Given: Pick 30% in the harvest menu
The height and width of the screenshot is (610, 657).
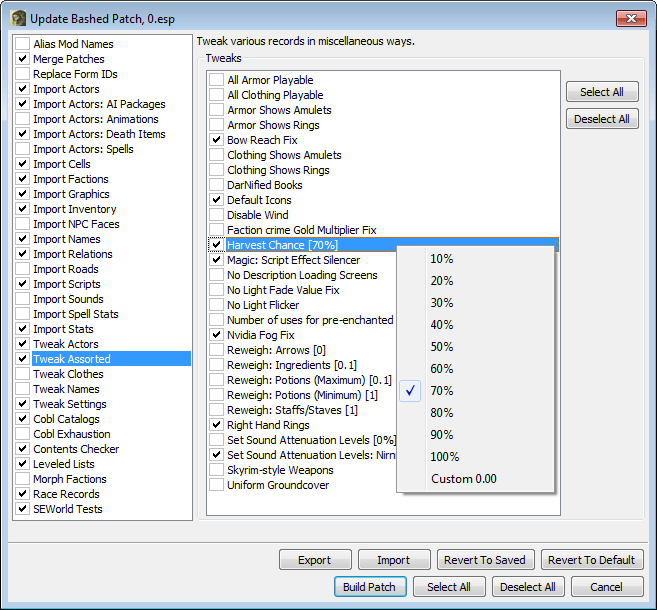Looking at the screenshot, I should 475,302.
